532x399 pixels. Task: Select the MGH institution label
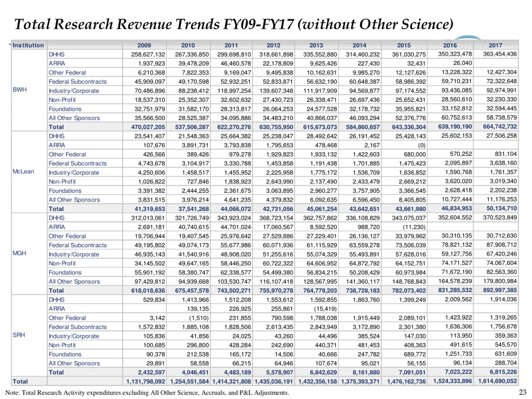coord(19,253)
